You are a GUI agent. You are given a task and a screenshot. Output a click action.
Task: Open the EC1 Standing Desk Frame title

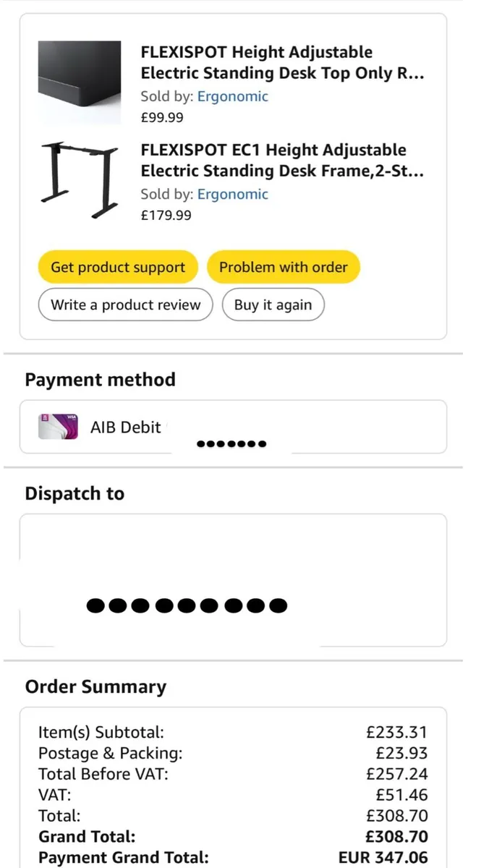(x=282, y=161)
